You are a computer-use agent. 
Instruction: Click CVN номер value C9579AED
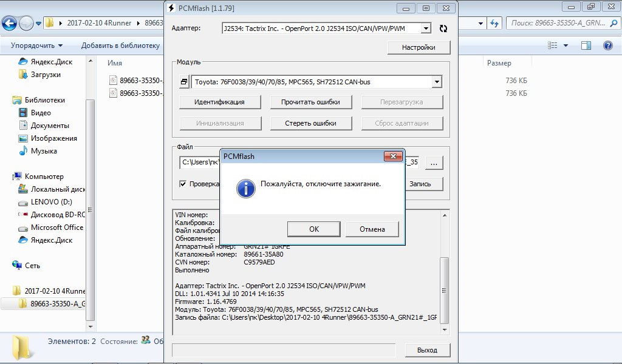(x=259, y=262)
